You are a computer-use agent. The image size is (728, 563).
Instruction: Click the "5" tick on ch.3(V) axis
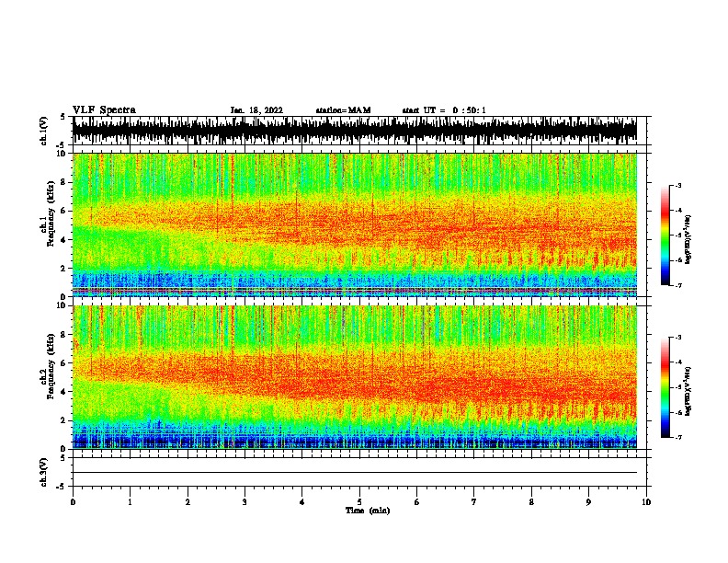point(63,458)
